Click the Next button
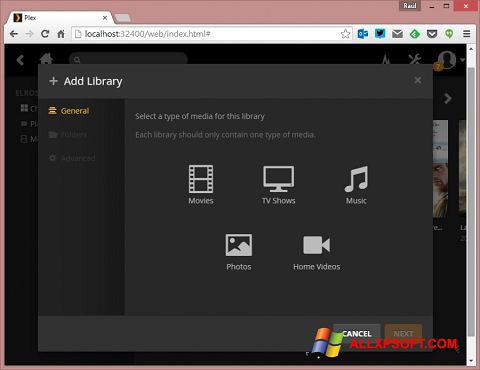The width and height of the screenshot is (480, 370). (403, 333)
